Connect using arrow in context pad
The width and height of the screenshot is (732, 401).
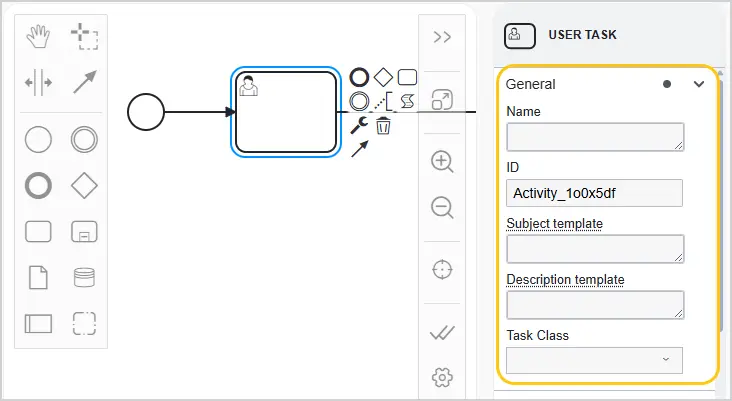(359, 149)
